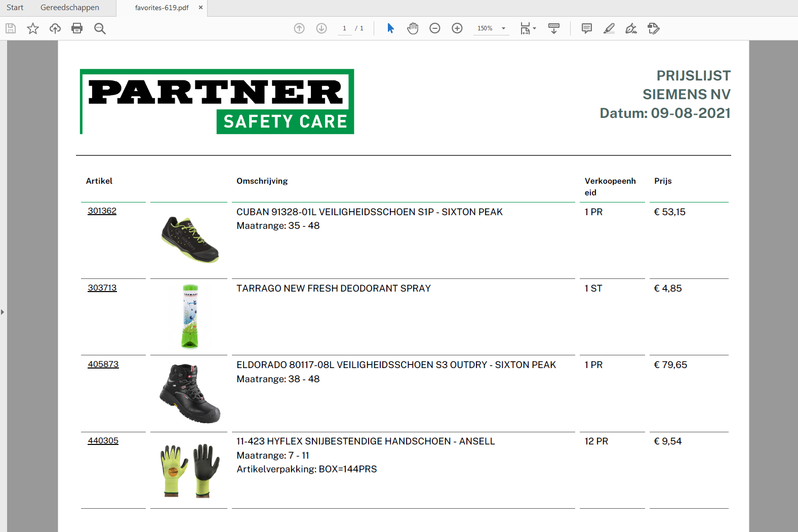The width and height of the screenshot is (798, 532).
Task: Click the Eldorado safety boot image
Action: coord(190,393)
